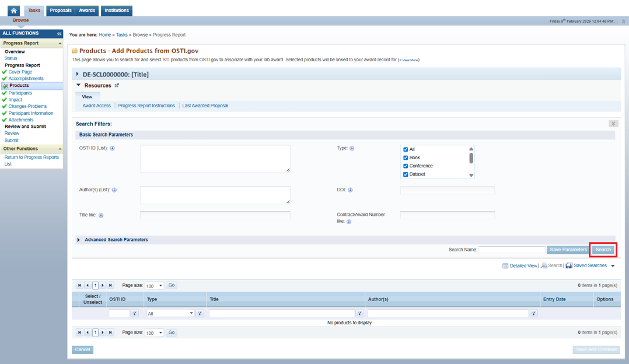The image size is (629, 364).
Task: Click the OSTI ID column filter icon
Action: point(135,313)
